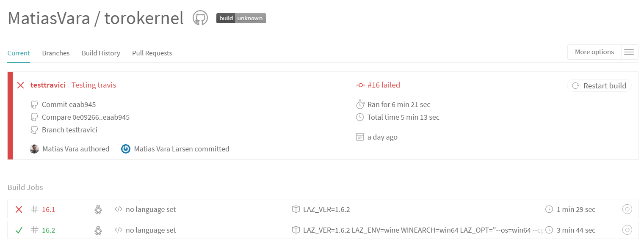Click the build unknown status badge

[241, 18]
